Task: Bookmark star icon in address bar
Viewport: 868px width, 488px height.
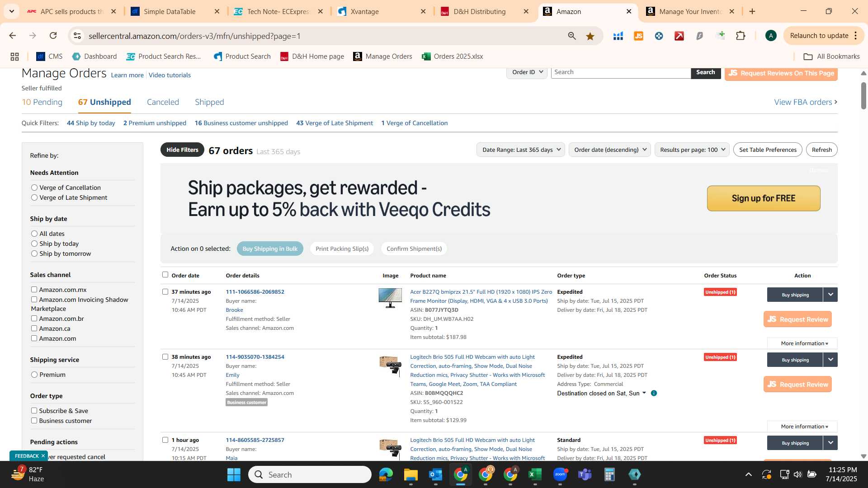Action: (590, 36)
